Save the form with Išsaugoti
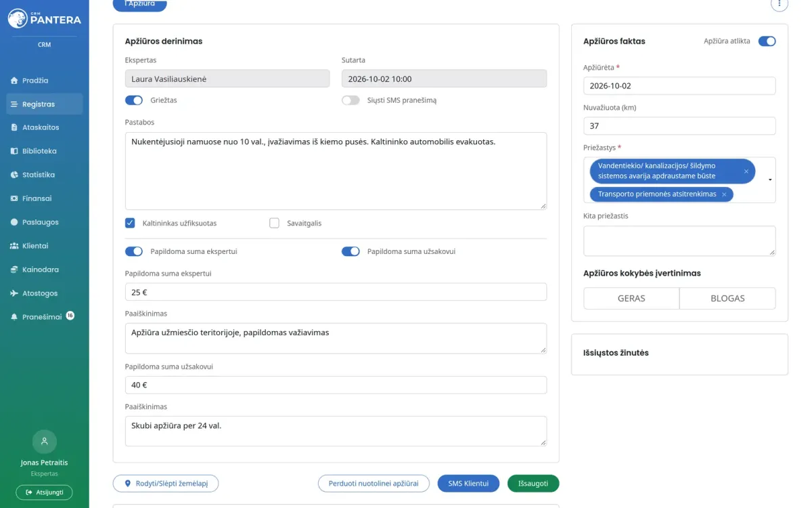The width and height of the screenshot is (812, 508). [533, 484]
